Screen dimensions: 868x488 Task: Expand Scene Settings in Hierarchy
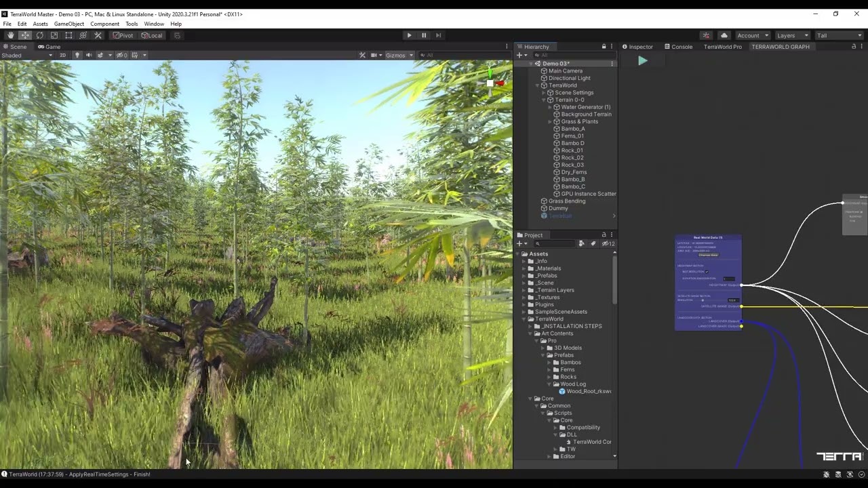(x=543, y=93)
